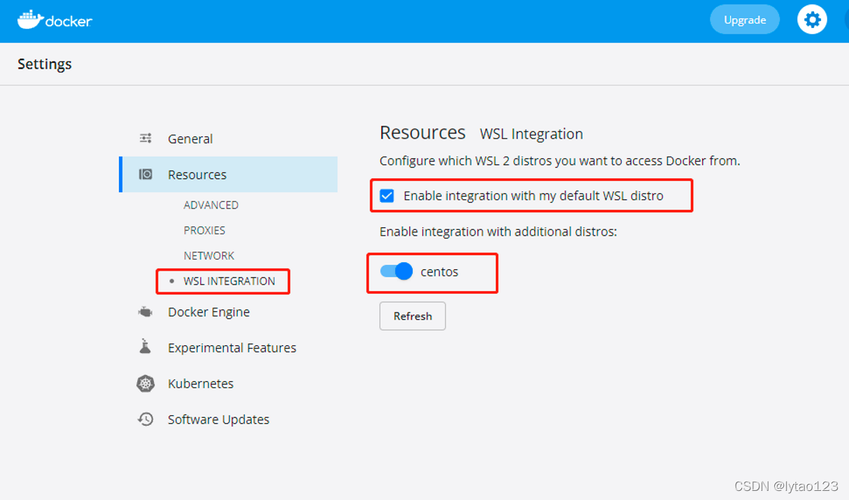
Task: Open the ADVANCED resources submenu
Action: 211,205
